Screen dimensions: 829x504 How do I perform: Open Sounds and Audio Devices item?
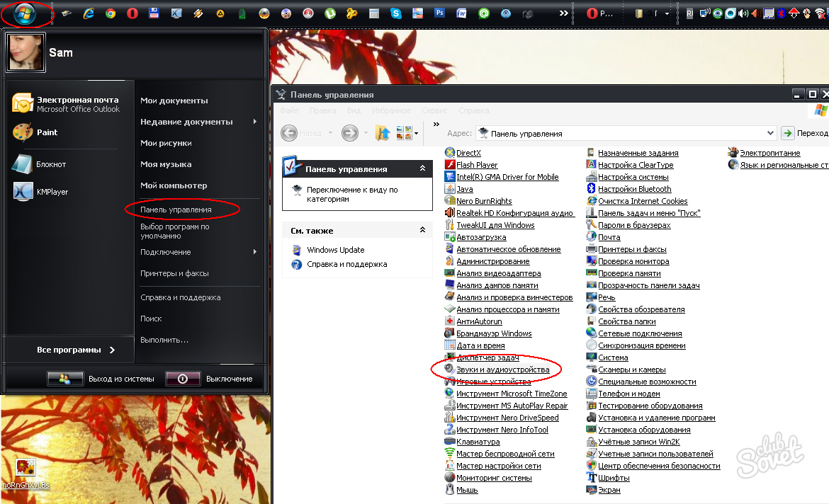tap(502, 370)
